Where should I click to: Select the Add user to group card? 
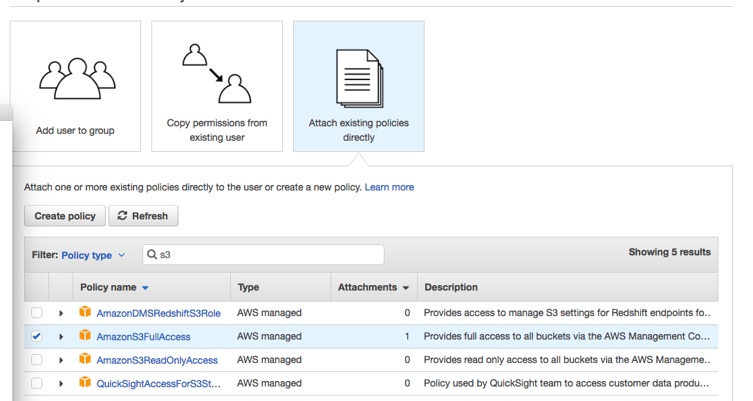click(x=75, y=86)
